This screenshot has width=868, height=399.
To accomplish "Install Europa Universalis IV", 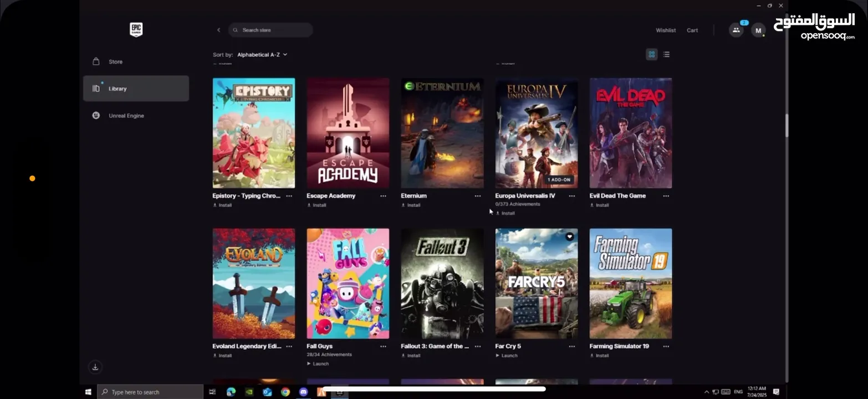I will 505,213.
